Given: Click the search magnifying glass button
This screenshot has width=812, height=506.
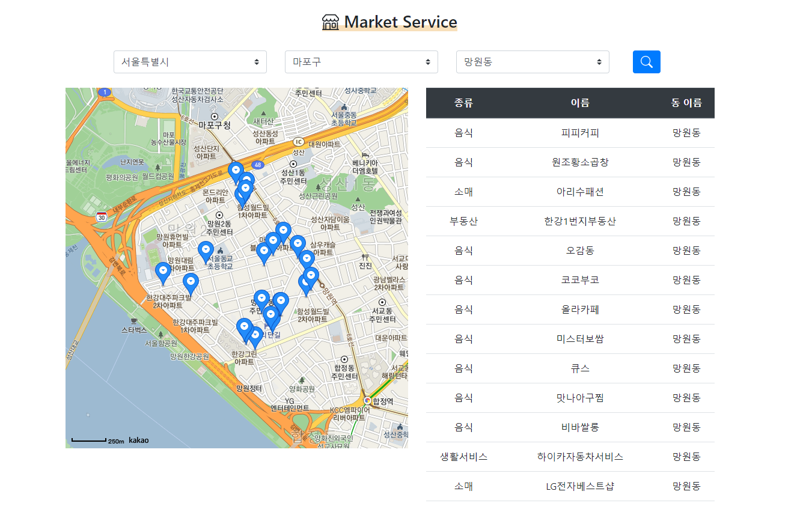Looking at the screenshot, I should coord(646,61).
